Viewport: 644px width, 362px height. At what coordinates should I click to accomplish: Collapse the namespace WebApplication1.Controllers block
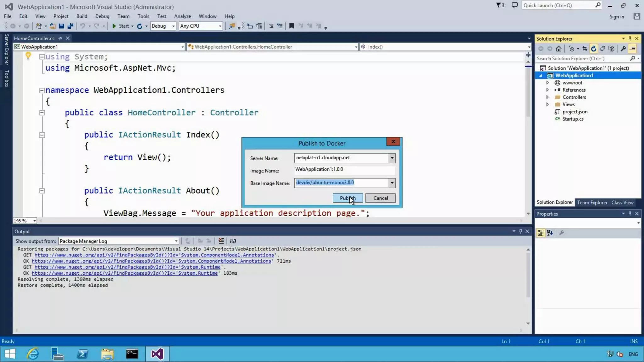click(42, 90)
